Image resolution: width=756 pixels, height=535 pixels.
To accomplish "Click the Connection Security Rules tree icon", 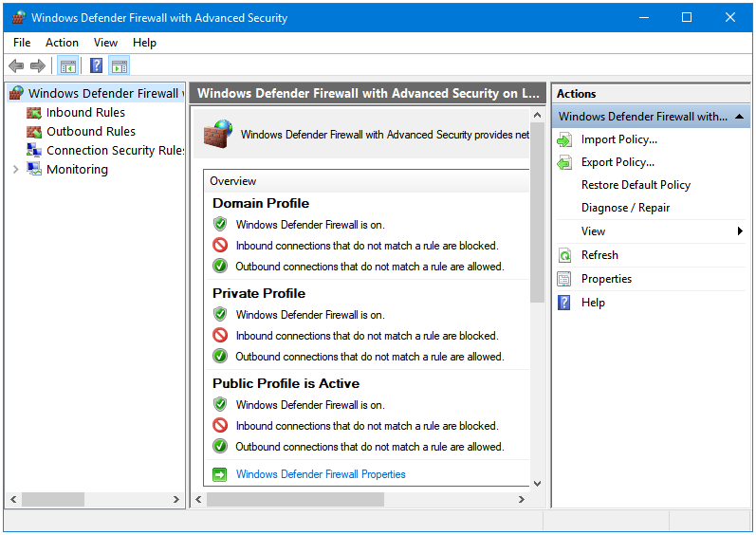I will (34, 151).
